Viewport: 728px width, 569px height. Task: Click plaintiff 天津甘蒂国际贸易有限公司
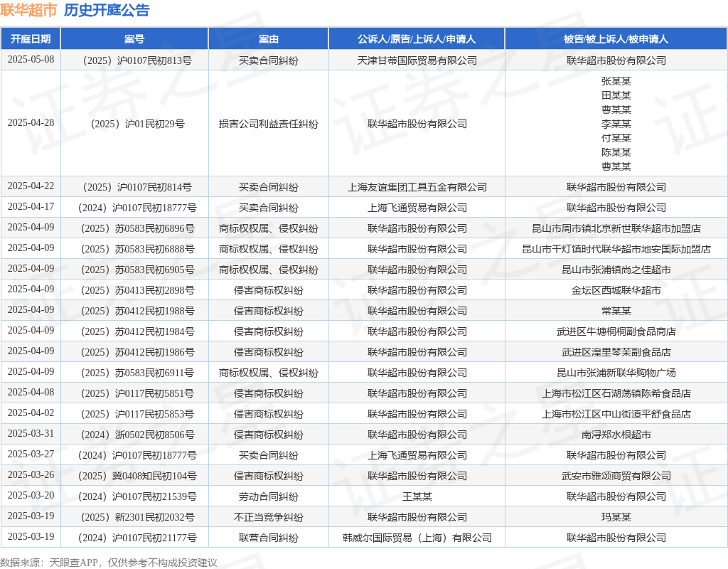click(x=417, y=60)
